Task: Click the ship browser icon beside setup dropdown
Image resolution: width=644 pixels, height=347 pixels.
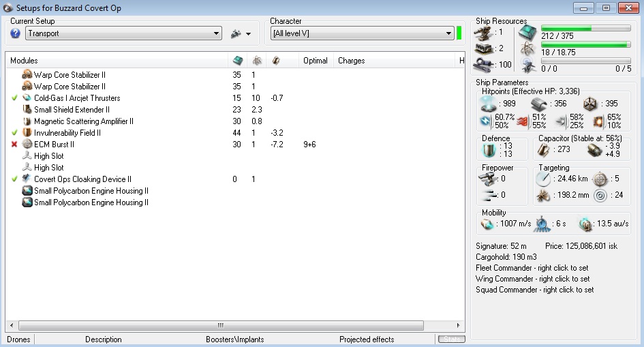Action: [236, 33]
